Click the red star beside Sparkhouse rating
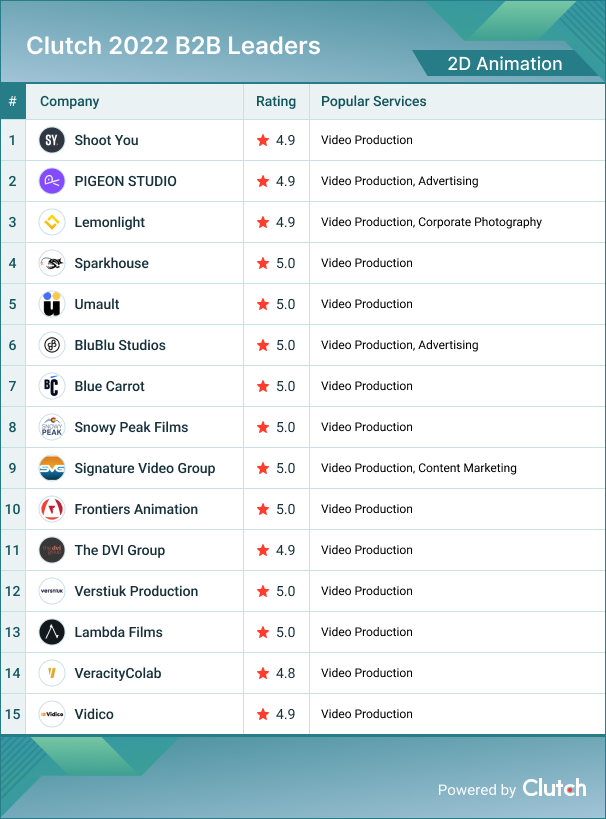Viewport: 606px width, 819px height. 263,263
